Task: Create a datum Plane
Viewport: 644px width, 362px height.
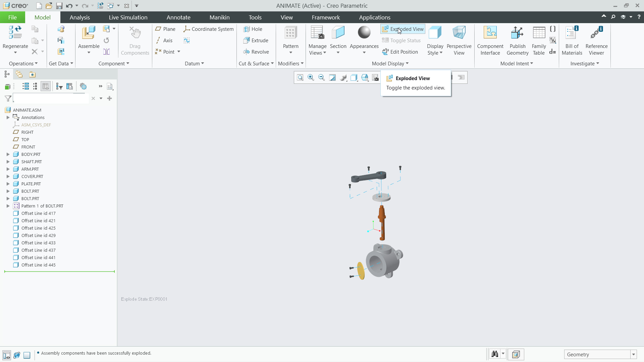Action: (165, 29)
